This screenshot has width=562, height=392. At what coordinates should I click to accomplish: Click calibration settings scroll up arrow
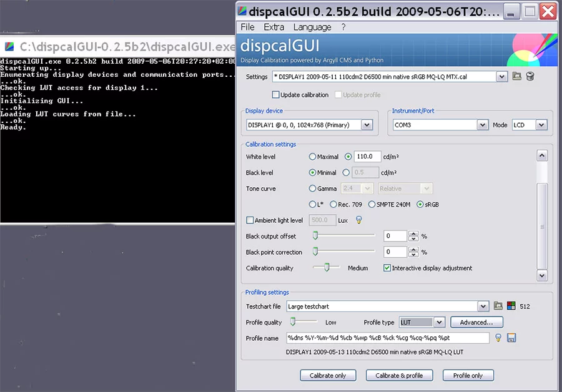541,155
